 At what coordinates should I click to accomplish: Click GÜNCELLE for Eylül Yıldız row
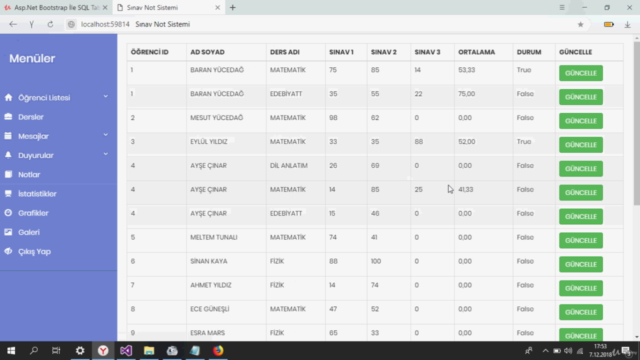coord(581,145)
